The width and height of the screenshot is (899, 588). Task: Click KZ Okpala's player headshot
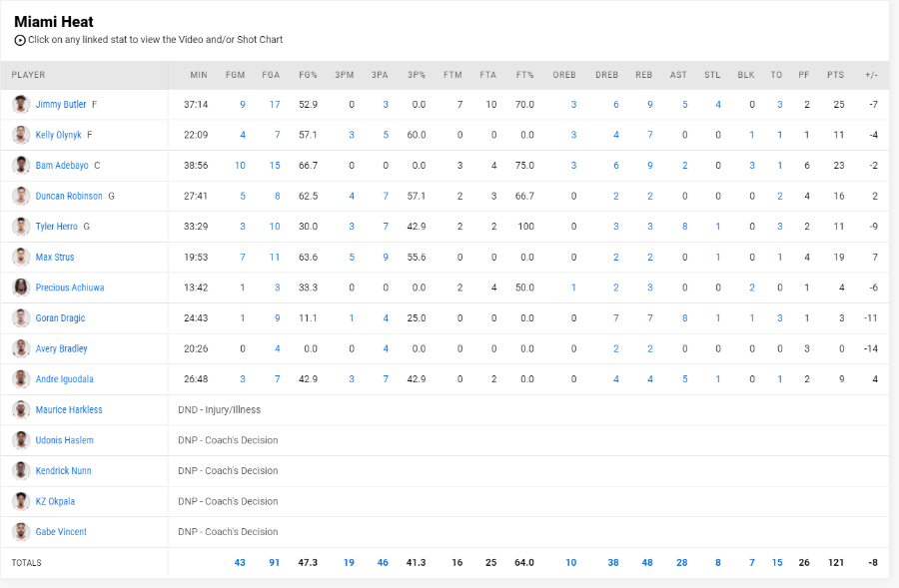(x=21, y=501)
